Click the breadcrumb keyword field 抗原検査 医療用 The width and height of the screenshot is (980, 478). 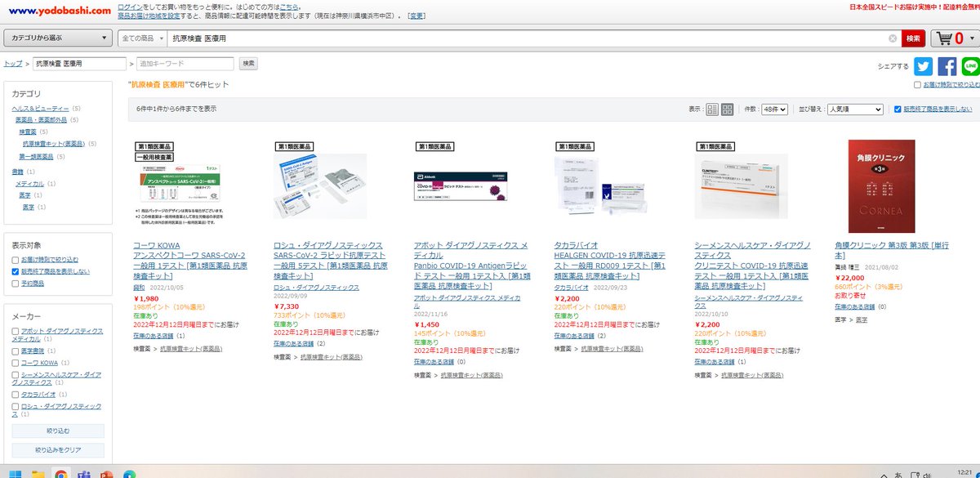point(79,63)
